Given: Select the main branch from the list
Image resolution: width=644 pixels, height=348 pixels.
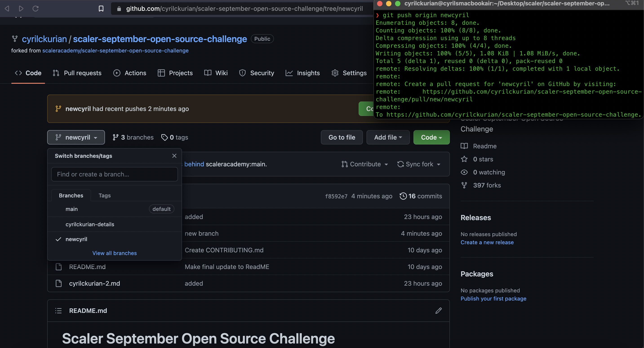Looking at the screenshot, I should [x=71, y=209].
